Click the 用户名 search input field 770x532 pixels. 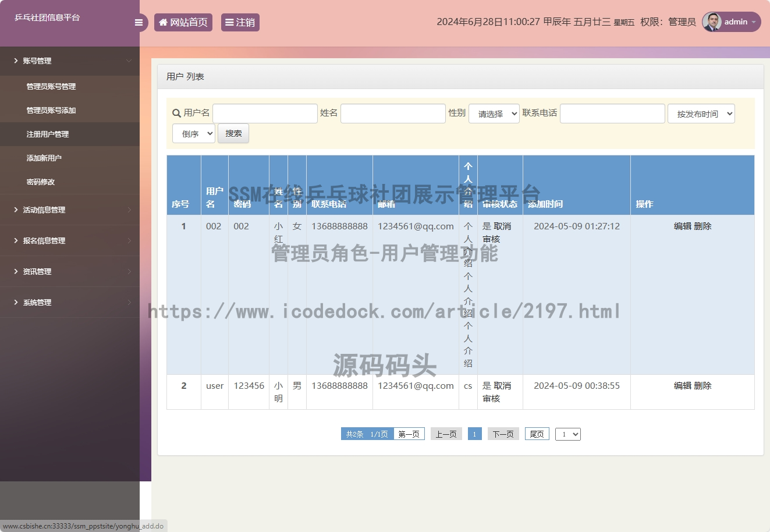pos(265,114)
